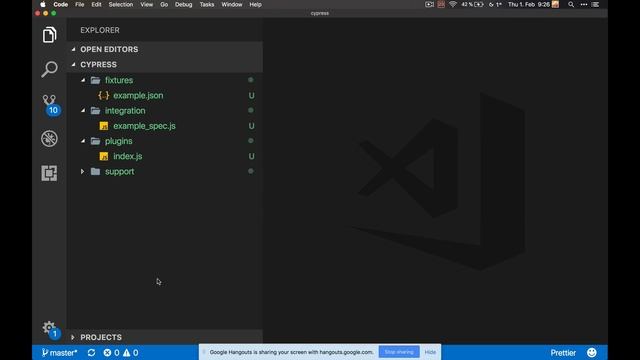Click the support folder icon
The height and width of the screenshot is (360, 640).
pos(96,171)
